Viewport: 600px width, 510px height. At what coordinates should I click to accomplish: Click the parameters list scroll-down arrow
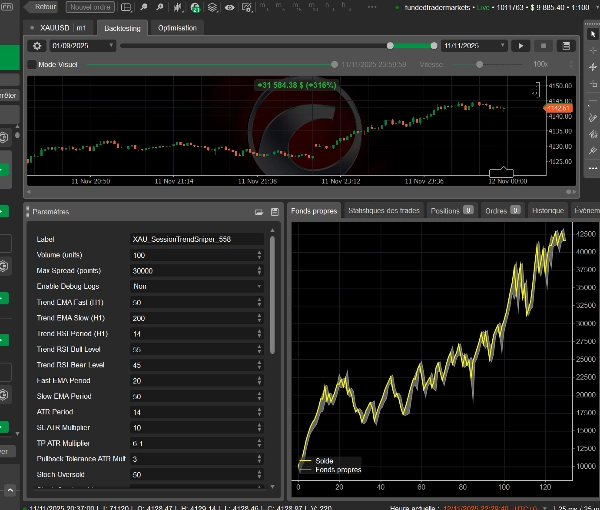272,487
